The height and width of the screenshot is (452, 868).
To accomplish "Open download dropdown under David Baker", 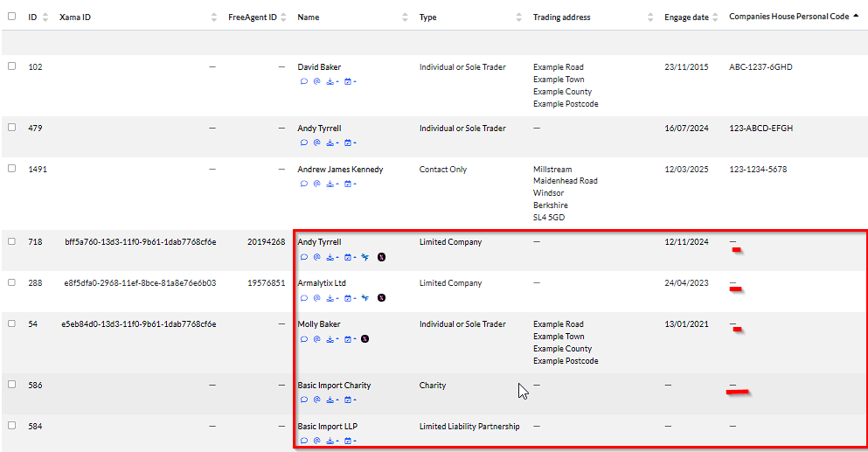I will [x=331, y=81].
